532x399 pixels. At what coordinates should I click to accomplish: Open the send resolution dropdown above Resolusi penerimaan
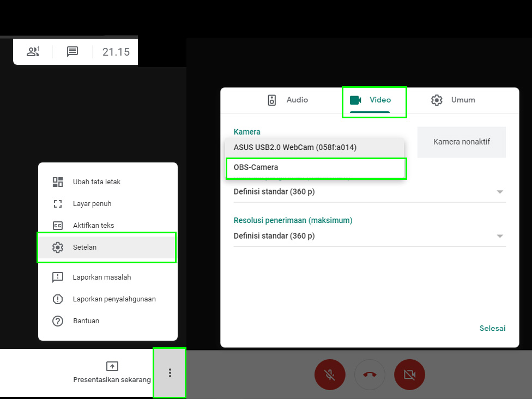click(500, 191)
